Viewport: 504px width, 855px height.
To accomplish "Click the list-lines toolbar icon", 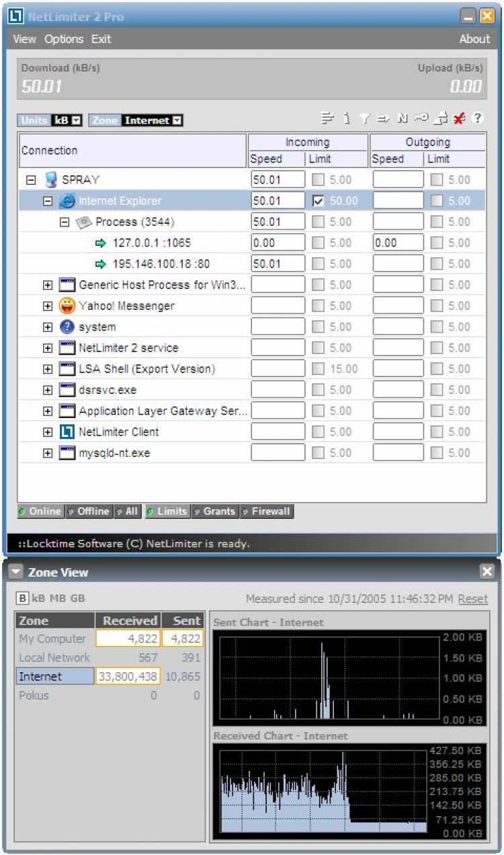I will pos(327,118).
